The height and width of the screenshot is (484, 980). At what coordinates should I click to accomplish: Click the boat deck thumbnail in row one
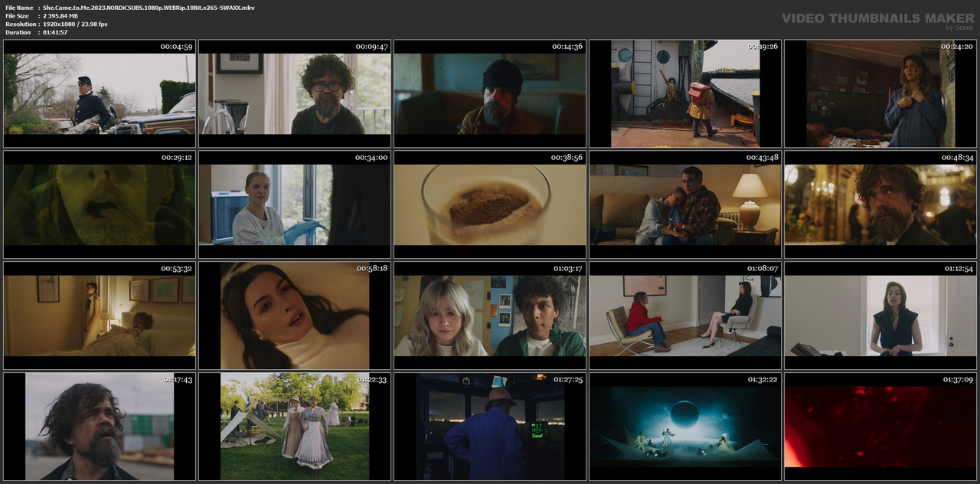[x=685, y=93]
